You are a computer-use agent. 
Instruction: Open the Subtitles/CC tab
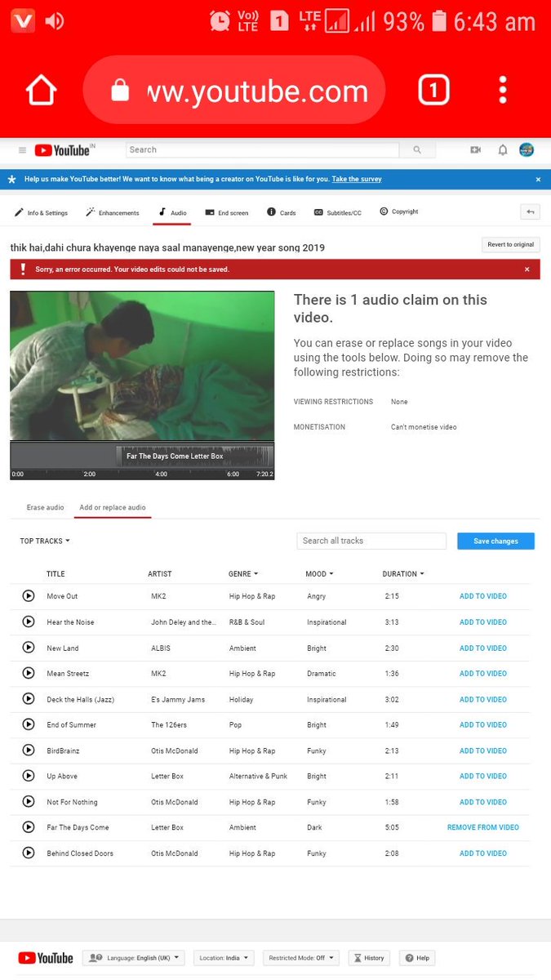pyautogui.click(x=338, y=212)
